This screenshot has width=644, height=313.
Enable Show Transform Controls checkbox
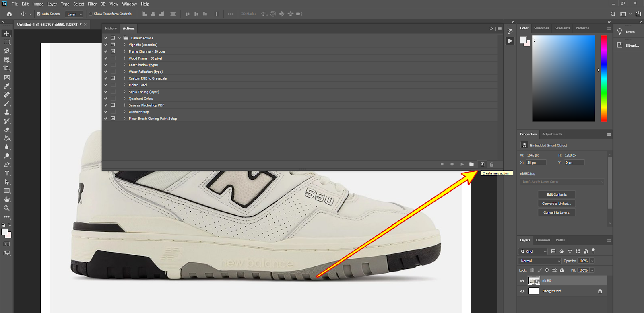pyautogui.click(x=91, y=14)
